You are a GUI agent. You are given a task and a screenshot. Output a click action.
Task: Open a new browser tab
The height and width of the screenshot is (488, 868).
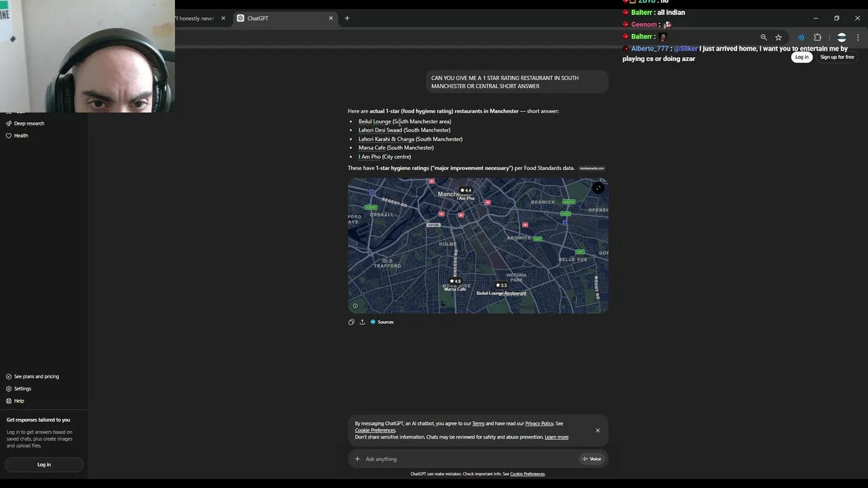coord(347,18)
